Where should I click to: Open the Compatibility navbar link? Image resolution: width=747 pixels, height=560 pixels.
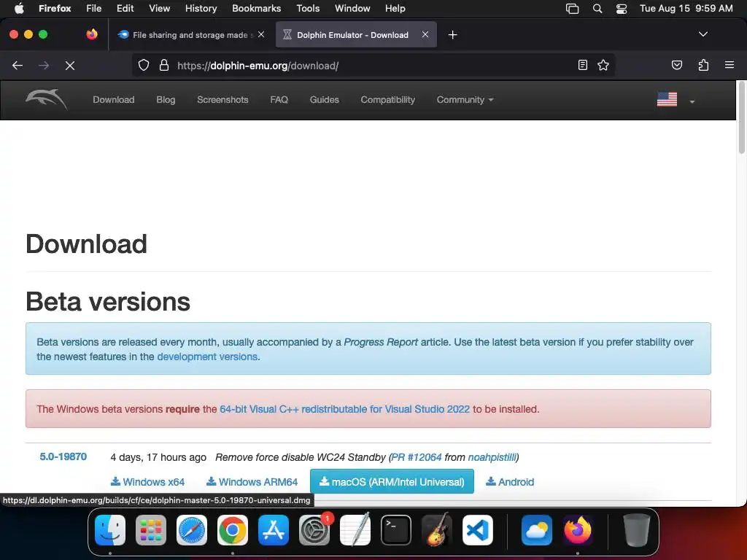(387, 99)
